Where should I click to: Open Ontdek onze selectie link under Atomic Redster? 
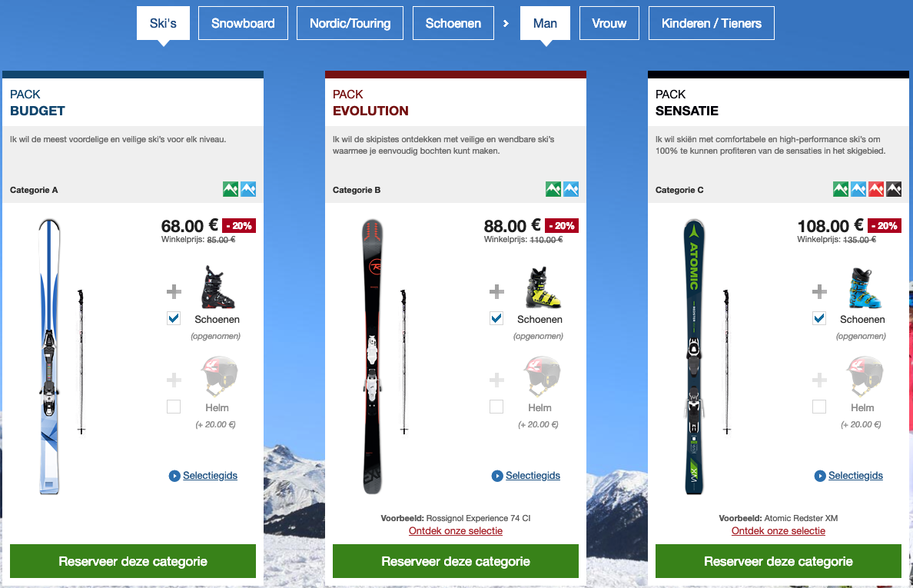click(778, 531)
